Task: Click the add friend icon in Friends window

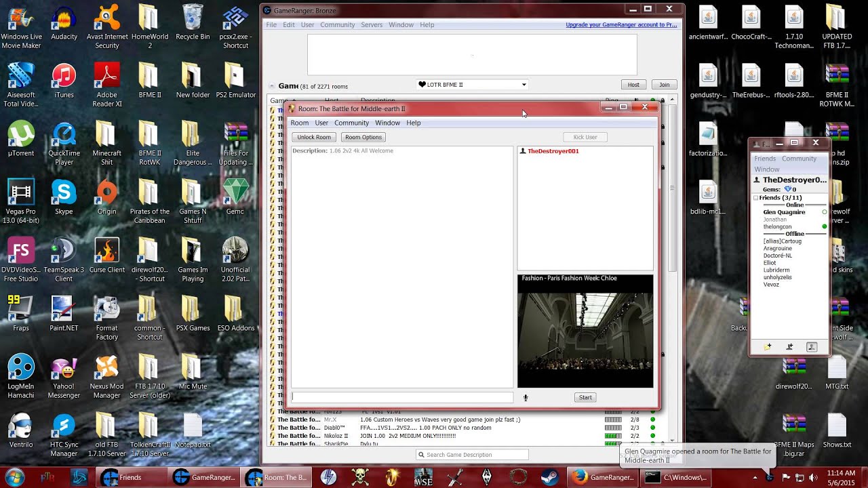Action: [x=789, y=347]
